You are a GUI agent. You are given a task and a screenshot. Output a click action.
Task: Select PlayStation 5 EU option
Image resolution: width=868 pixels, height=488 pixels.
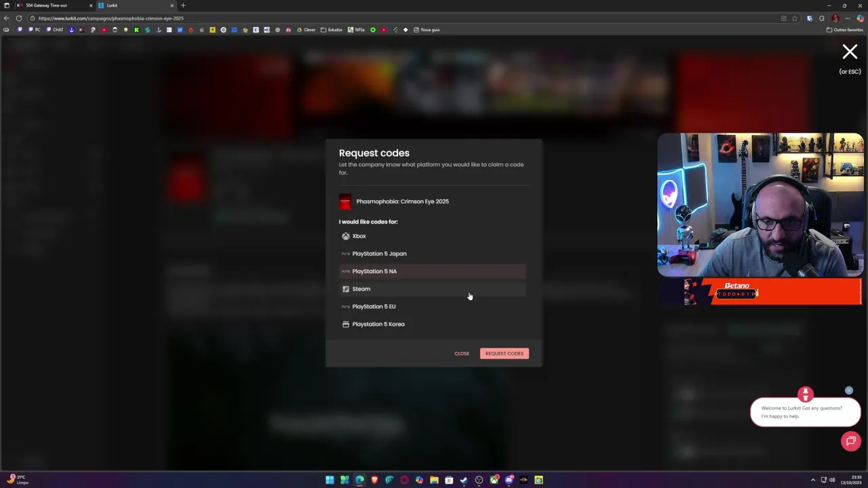[x=433, y=306]
